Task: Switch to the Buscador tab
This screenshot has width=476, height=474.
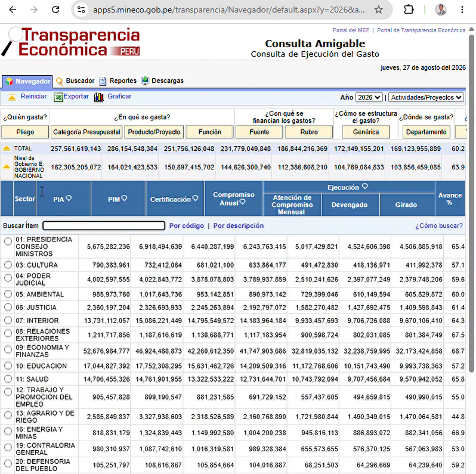Action: click(80, 80)
